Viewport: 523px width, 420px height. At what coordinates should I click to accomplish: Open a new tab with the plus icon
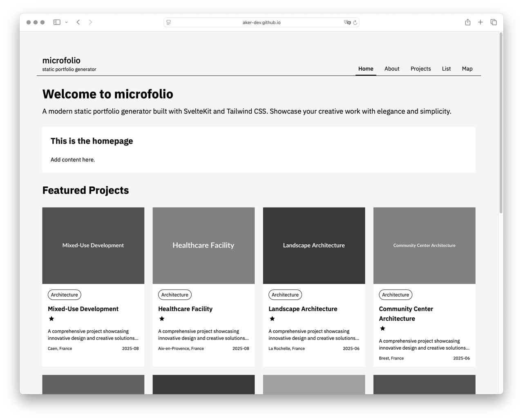(481, 22)
